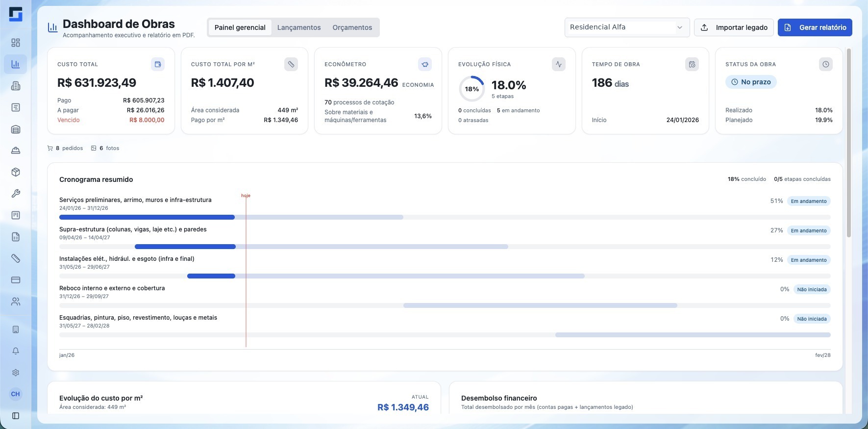Open the notifications bell icon

pos(16,351)
